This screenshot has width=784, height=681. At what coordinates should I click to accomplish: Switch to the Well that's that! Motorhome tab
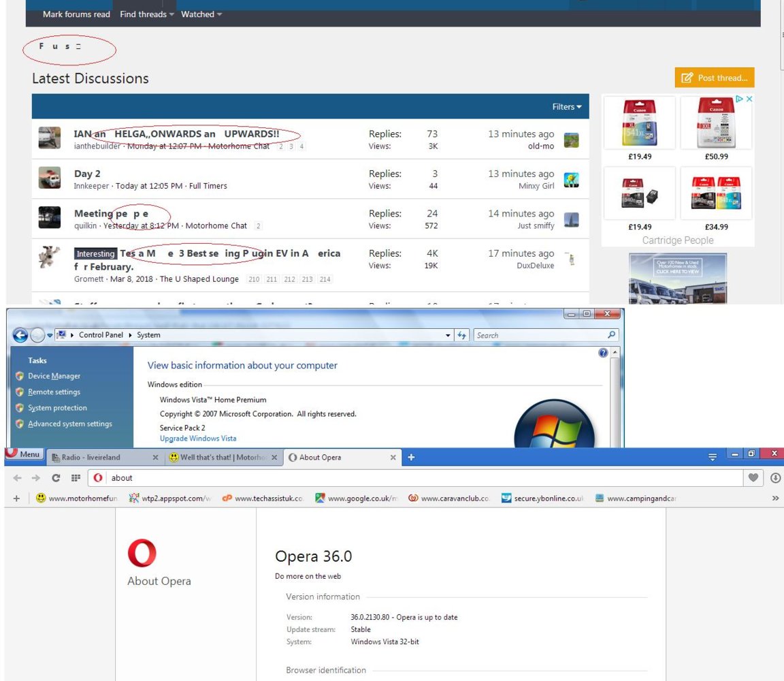(x=223, y=458)
